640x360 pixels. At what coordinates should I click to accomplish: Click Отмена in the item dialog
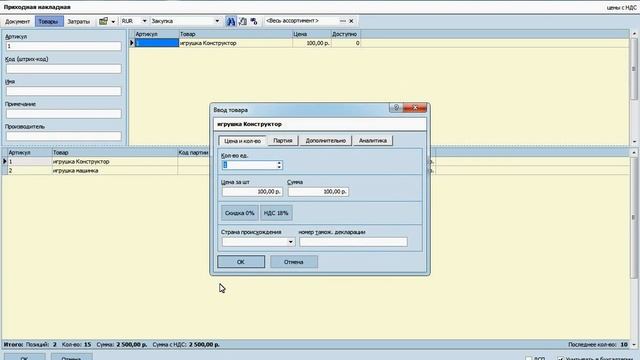[x=294, y=262]
